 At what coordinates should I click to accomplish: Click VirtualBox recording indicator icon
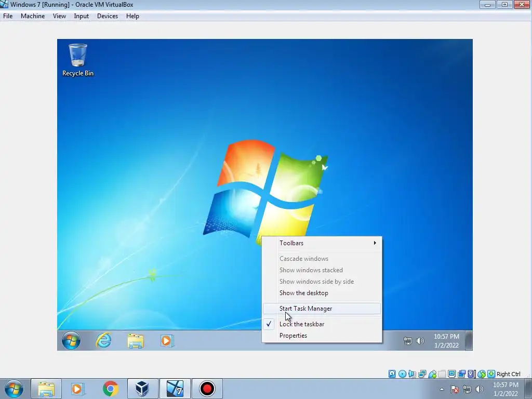(x=461, y=374)
